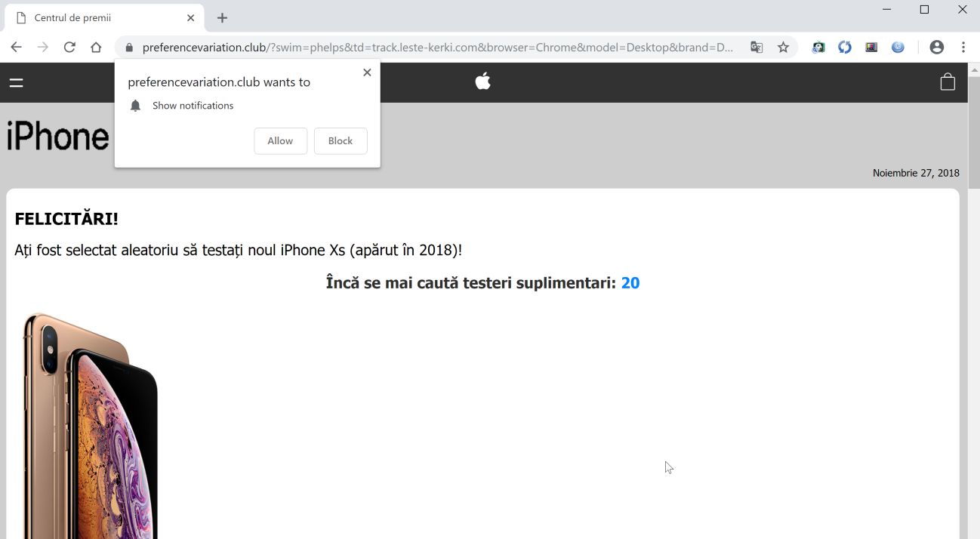This screenshot has height=539, width=980.
Task: Open the browser home page
Action: tap(96, 47)
